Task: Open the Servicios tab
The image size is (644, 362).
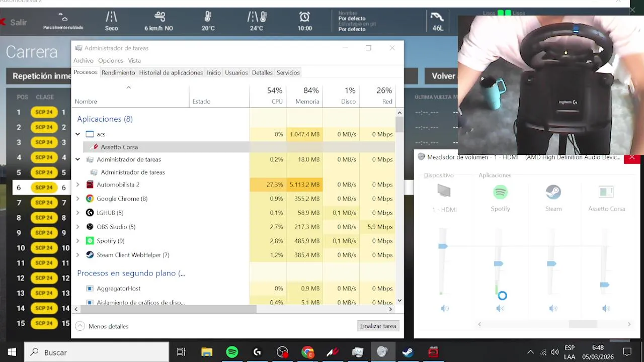Action: (x=288, y=72)
